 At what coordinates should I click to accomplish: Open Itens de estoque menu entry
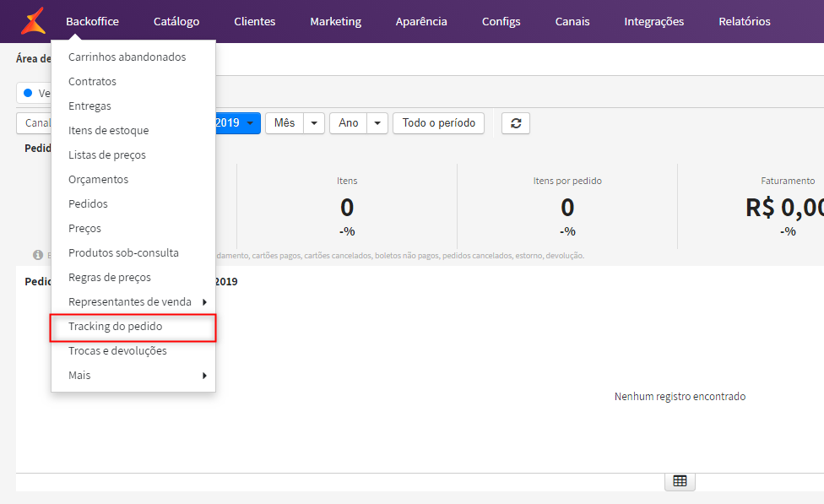[133, 130]
